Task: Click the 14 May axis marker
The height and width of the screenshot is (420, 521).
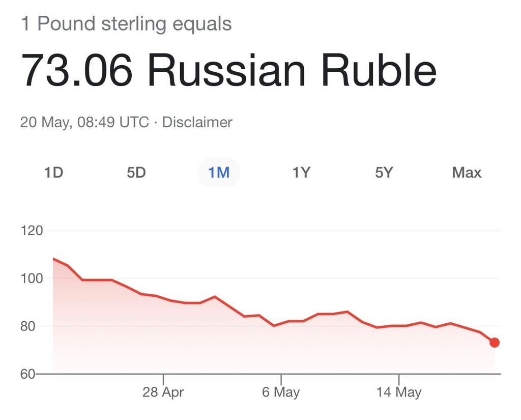Action: (399, 392)
